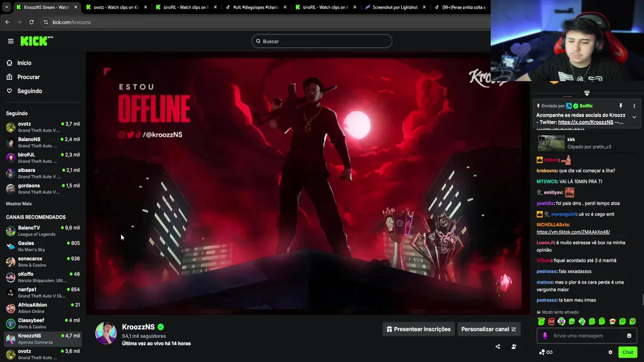
Task: Expand Mostrar Mais in followed list
Action: [19, 204]
